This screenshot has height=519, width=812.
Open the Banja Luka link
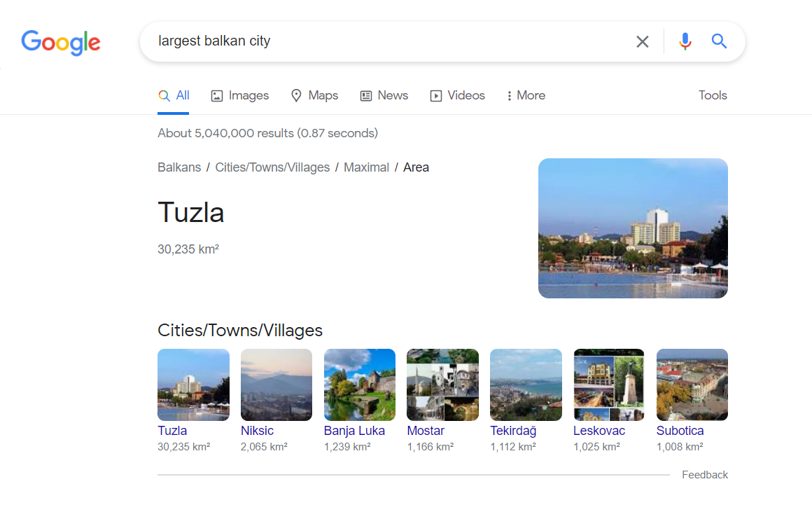354,431
